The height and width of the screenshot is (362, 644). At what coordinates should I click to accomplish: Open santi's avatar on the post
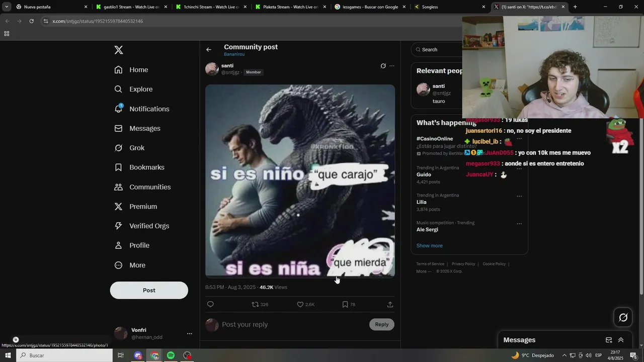[x=212, y=69]
